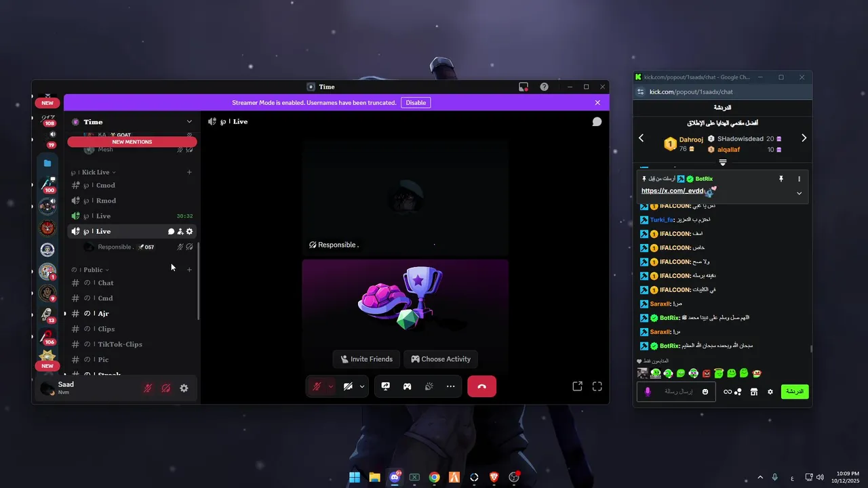
Task: Open Kick shop icon beside settings
Action: tap(753, 392)
